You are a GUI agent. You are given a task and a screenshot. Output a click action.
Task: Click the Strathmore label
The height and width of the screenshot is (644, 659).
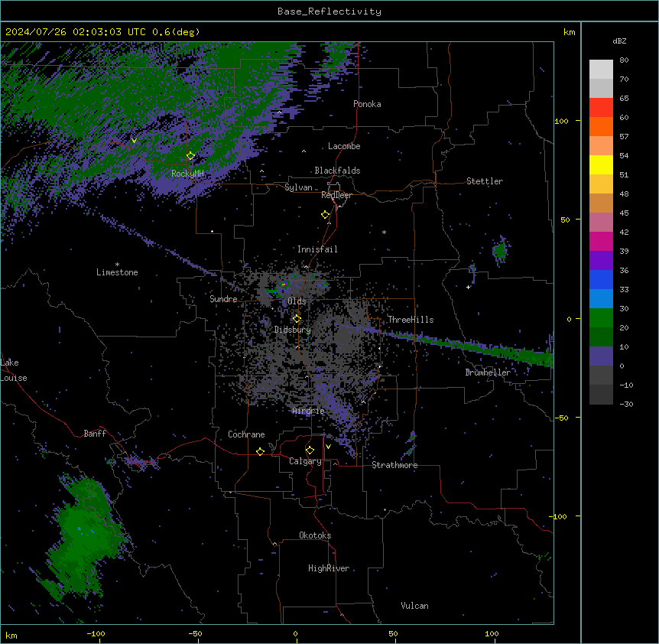394,465
